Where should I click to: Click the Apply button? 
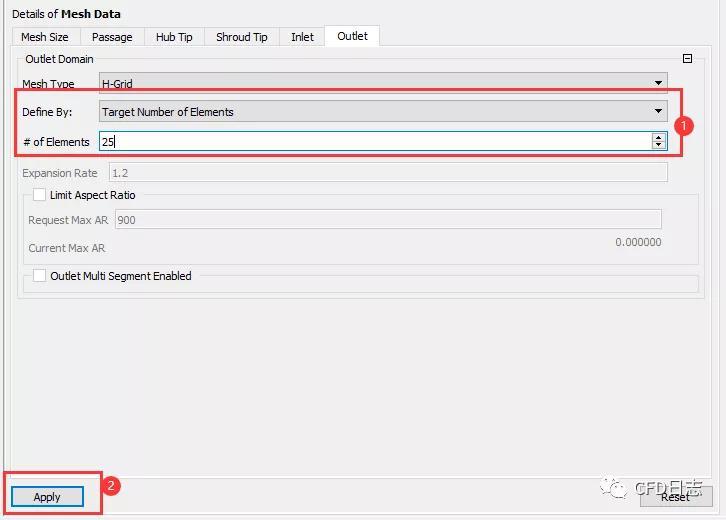47,497
